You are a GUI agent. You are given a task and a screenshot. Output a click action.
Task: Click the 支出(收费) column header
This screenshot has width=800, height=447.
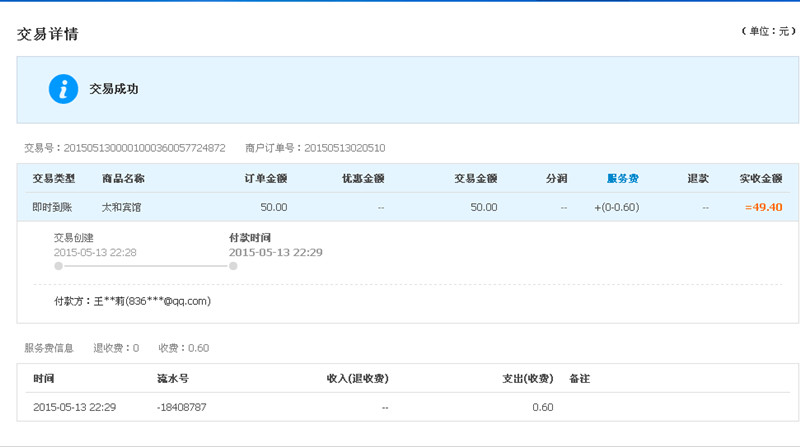(528, 379)
